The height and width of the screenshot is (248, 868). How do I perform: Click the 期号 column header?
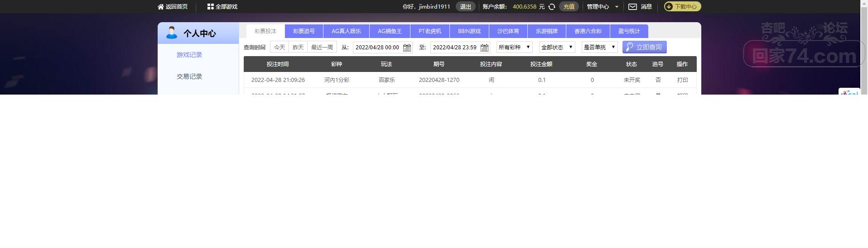pos(439,64)
